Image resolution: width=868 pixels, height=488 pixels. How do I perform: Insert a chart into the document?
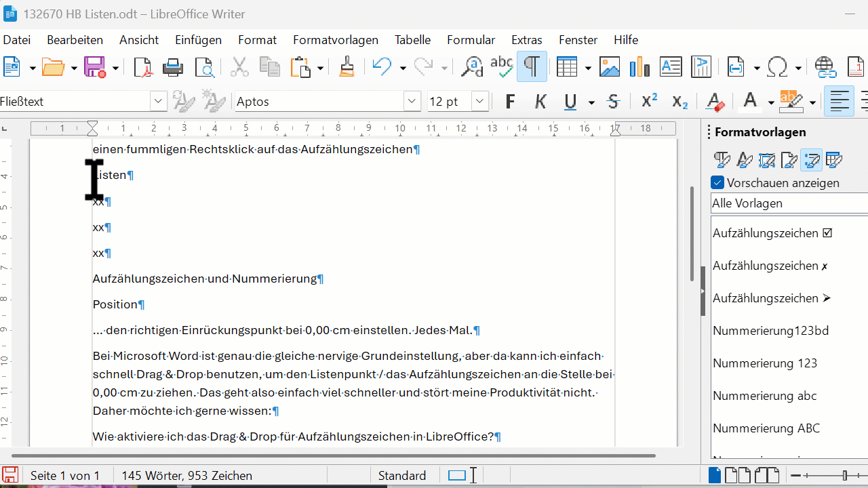(639, 67)
